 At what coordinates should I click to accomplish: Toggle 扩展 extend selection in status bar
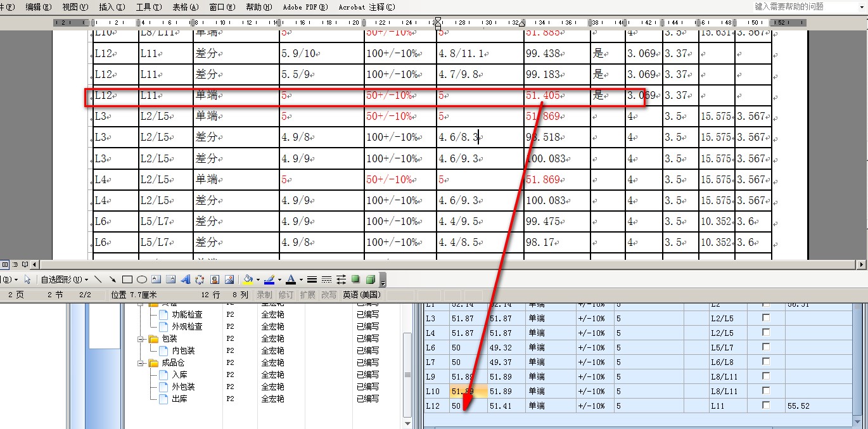[x=307, y=295]
